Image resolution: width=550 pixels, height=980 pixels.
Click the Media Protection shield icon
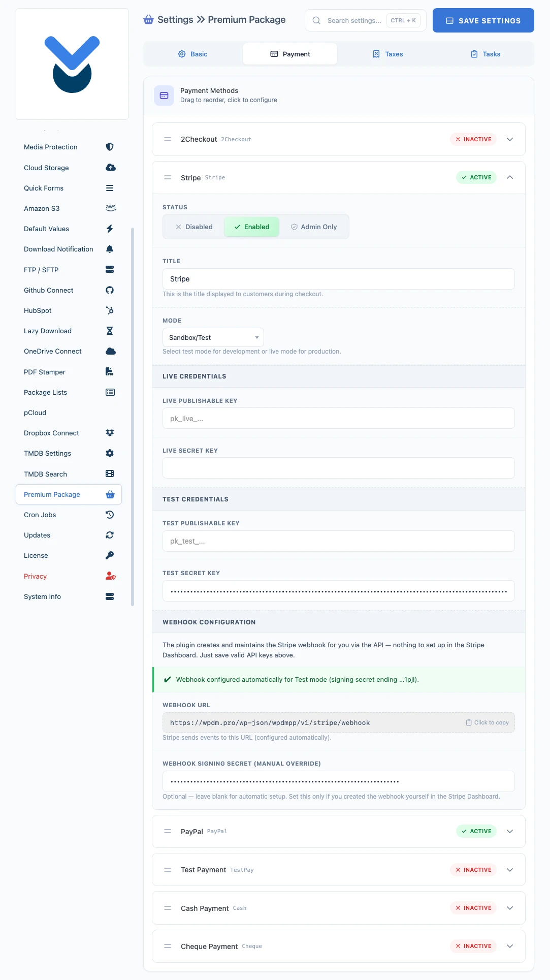[110, 147]
